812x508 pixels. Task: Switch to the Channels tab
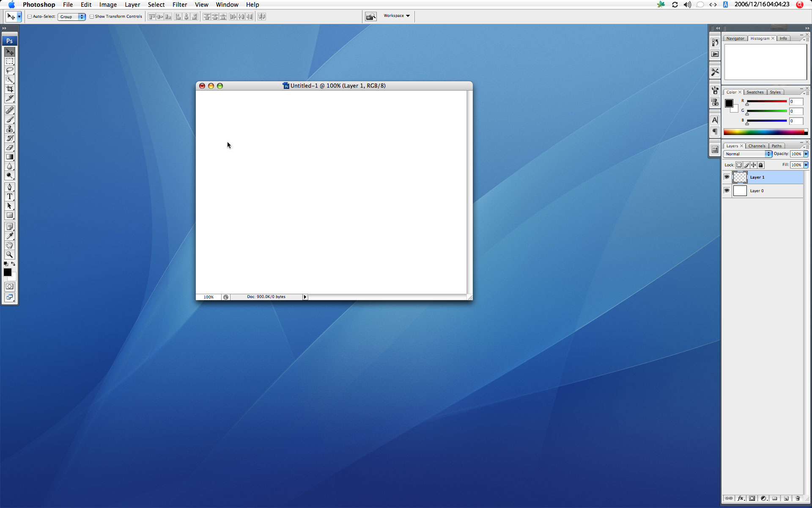pos(757,146)
